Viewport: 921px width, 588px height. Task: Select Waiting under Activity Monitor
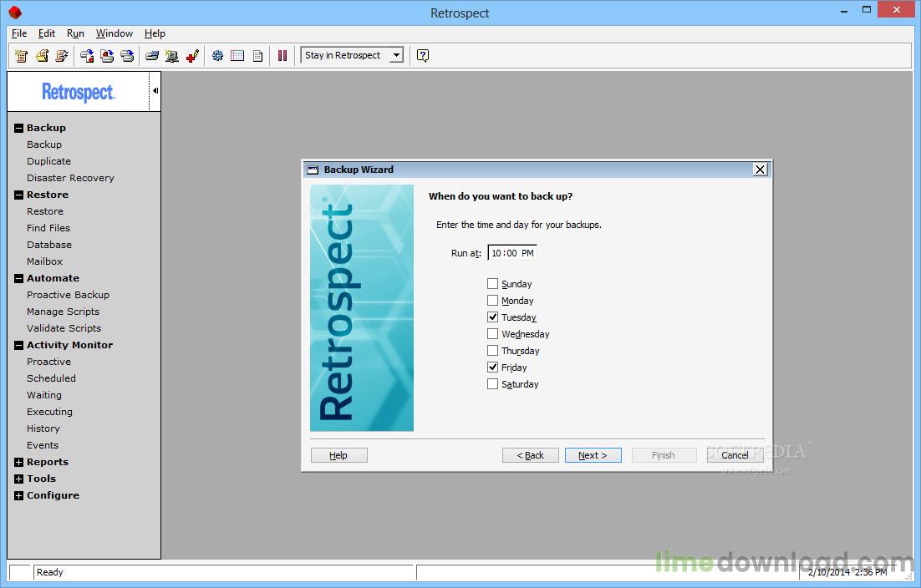pos(44,395)
